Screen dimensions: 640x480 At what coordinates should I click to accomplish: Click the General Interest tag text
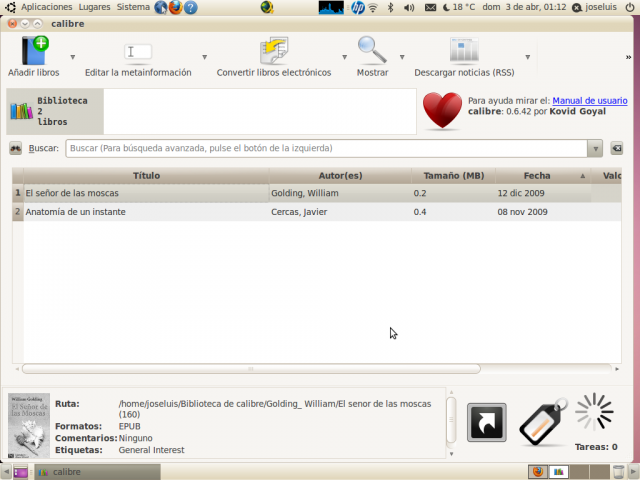click(x=151, y=450)
